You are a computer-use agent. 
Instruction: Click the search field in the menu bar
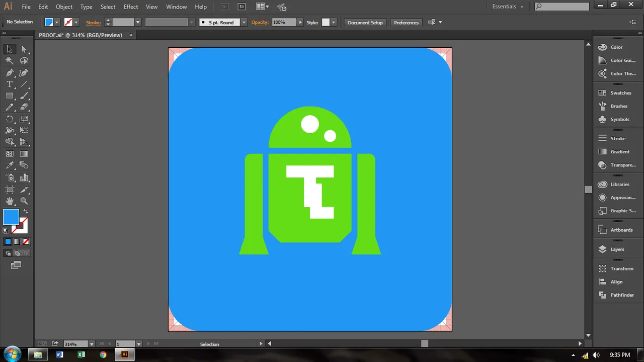[x=561, y=7]
